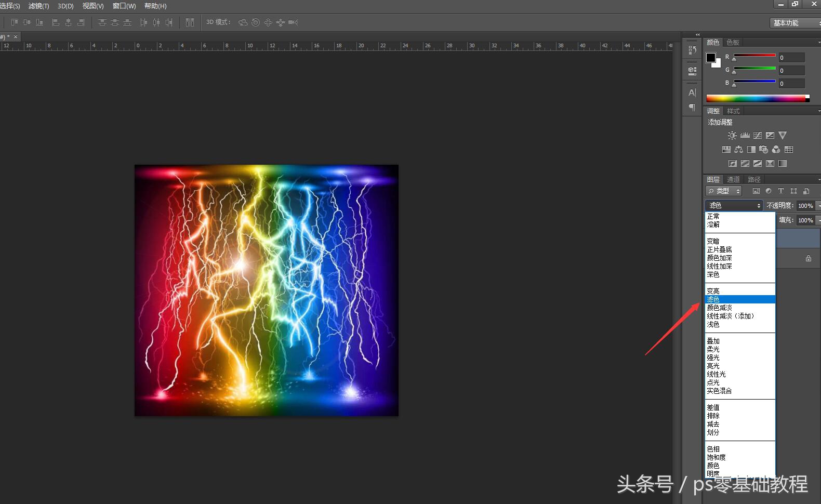Click the foreground color swatch
821x504 pixels.
710,58
